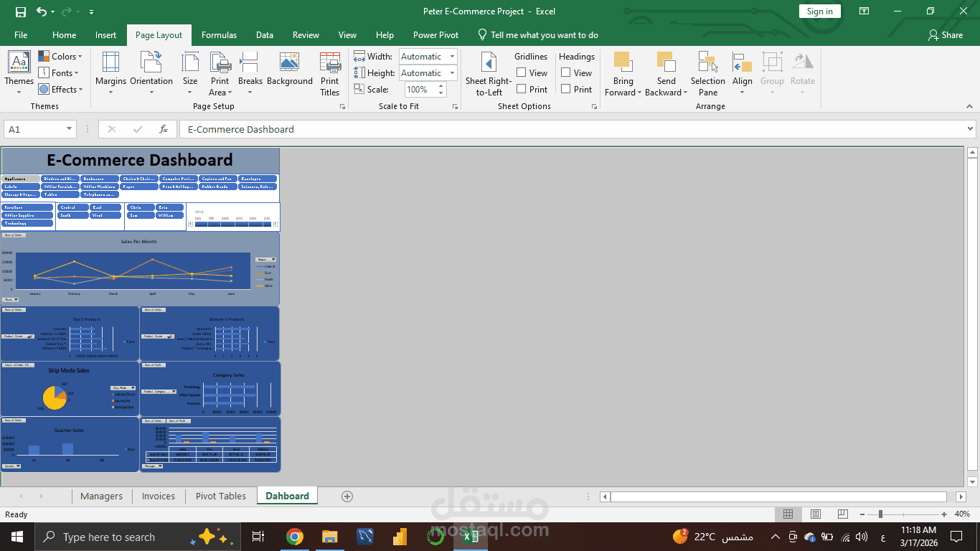Add a new sheet with plus icon
Viewport: 980px width, 551px height.
[x=347, y=496]
